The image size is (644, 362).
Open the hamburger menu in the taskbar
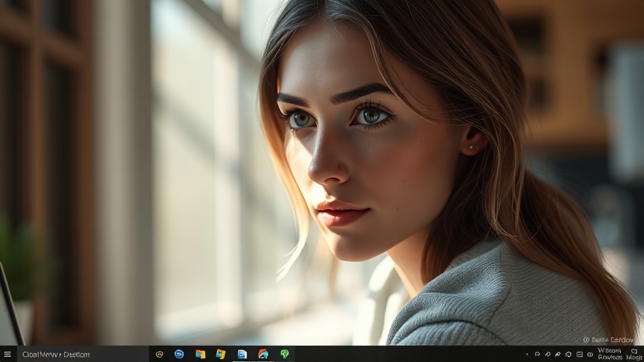click(x=7, y=354)
